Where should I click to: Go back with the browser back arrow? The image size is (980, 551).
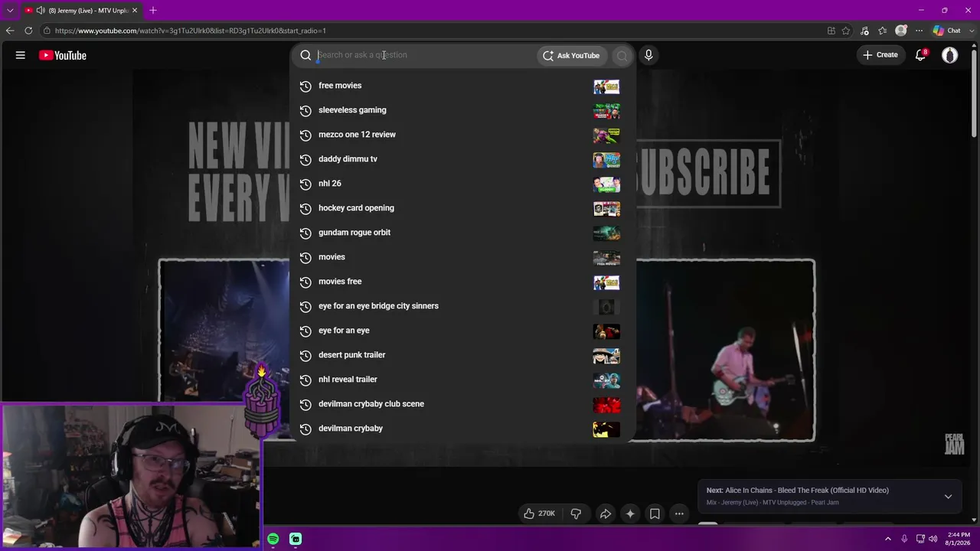pyautogui.click(x=10, y=31)
